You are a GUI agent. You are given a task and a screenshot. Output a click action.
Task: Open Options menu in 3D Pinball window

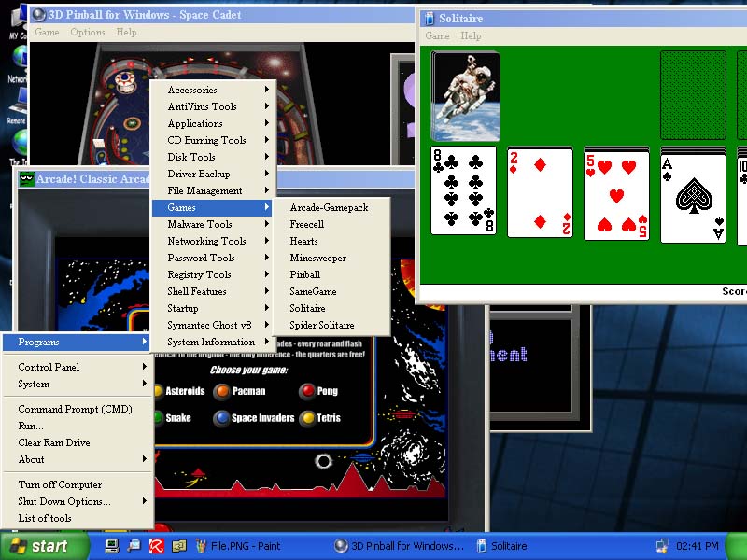pyautogui.click(x=88, y=32)
